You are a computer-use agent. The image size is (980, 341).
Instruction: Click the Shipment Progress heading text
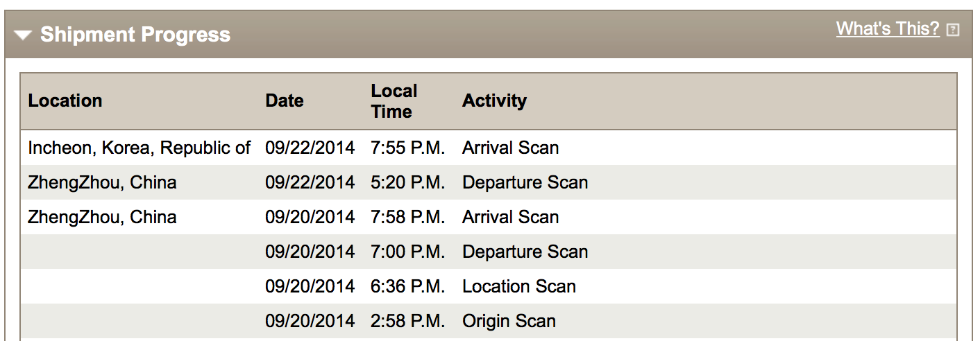pos(135,35)
